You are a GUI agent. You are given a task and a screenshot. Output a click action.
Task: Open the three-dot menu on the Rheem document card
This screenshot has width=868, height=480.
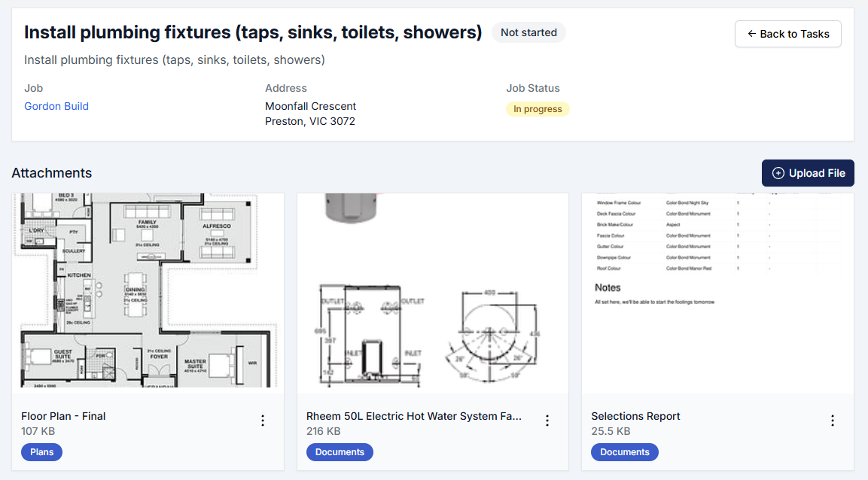coord(547,420)
